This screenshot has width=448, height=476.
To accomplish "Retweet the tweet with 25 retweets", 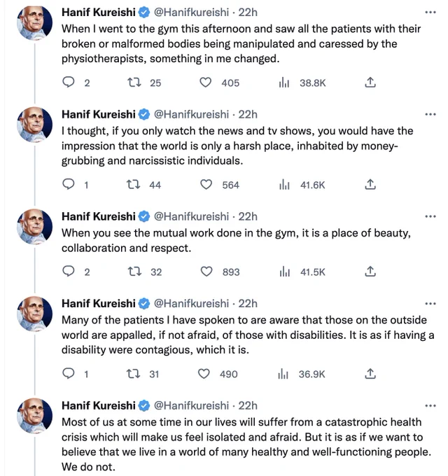I will click(x=134, y=83).
